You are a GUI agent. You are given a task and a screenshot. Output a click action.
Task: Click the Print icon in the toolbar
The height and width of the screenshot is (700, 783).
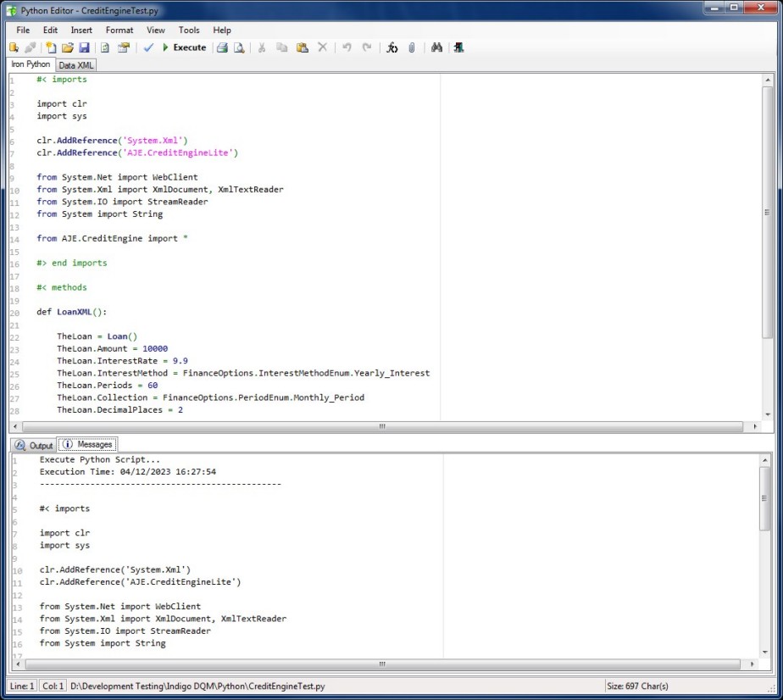pyautogui.click(x=222, y=48)
